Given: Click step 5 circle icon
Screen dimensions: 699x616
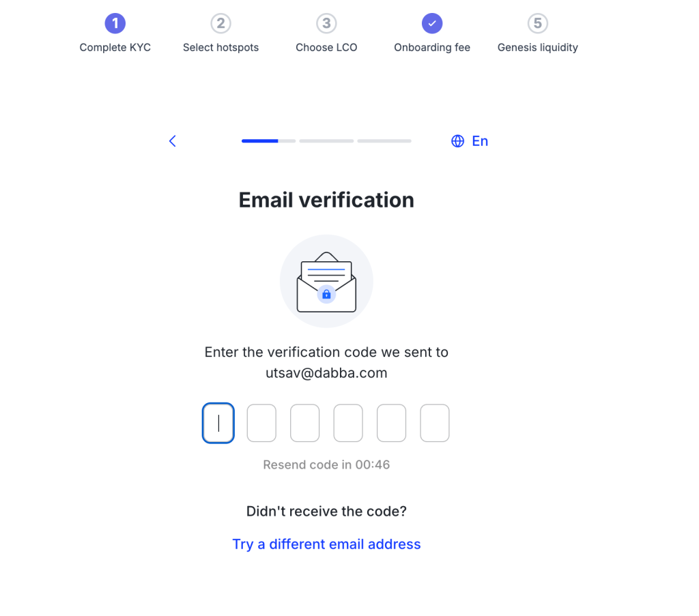Looking at the screenshot, I should (538, 23).
